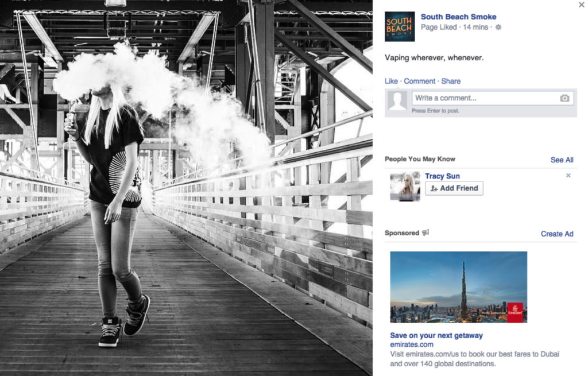
Task: Click the Save on your next getaway headline
Action: point(436,335)
